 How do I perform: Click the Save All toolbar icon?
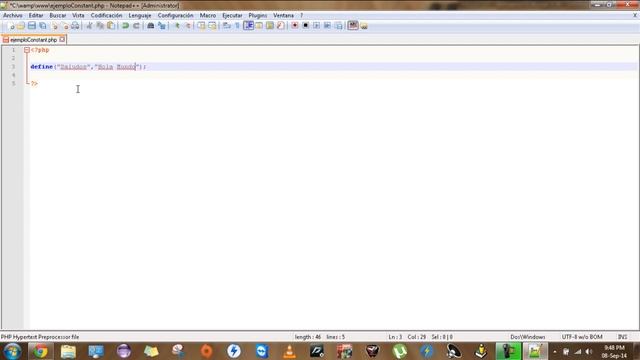(42, 26)
